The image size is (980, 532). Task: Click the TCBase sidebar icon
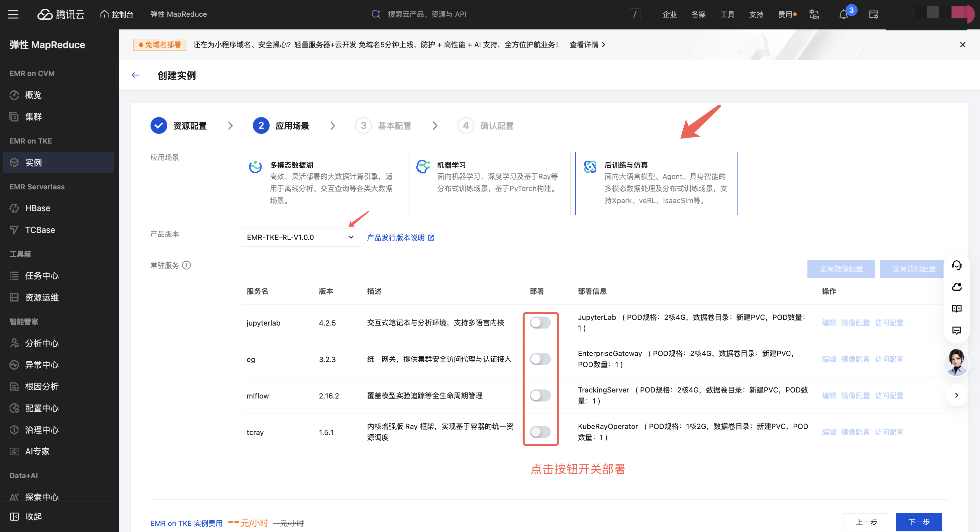[14, 230]
